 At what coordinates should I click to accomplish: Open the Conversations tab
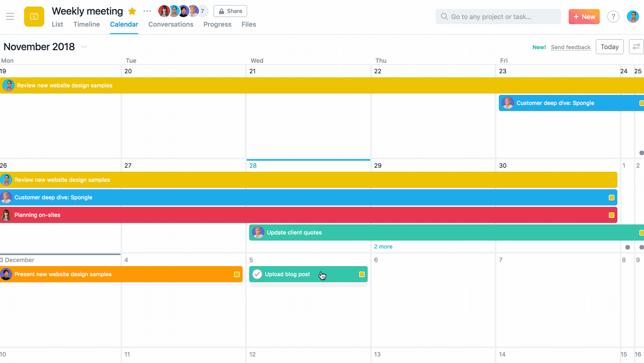[x=171, y=24]
